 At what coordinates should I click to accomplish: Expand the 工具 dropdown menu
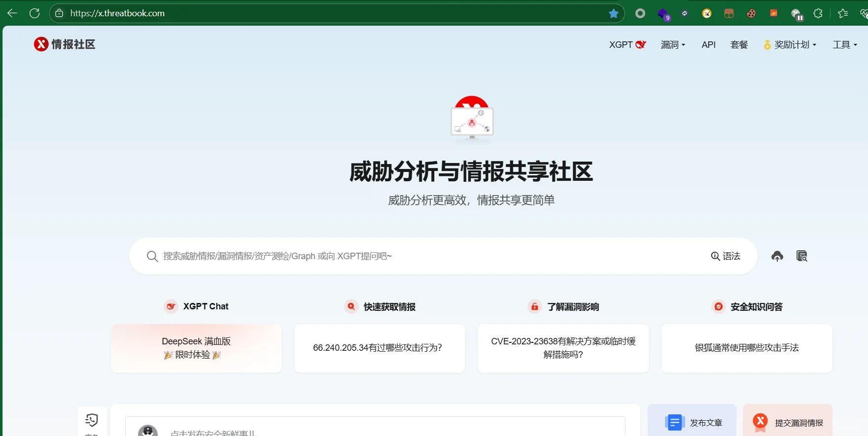pyautogui.click(x=845, y=45)
